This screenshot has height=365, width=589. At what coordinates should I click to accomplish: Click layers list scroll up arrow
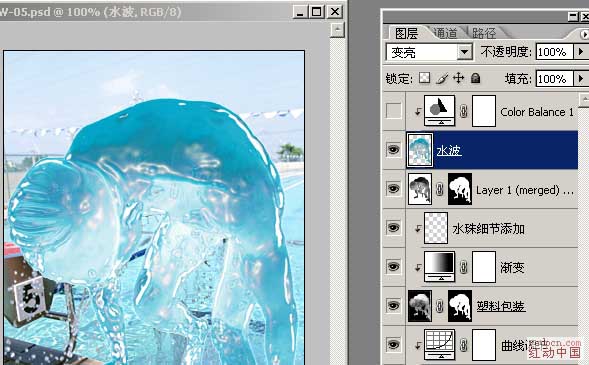coord(584,100)
